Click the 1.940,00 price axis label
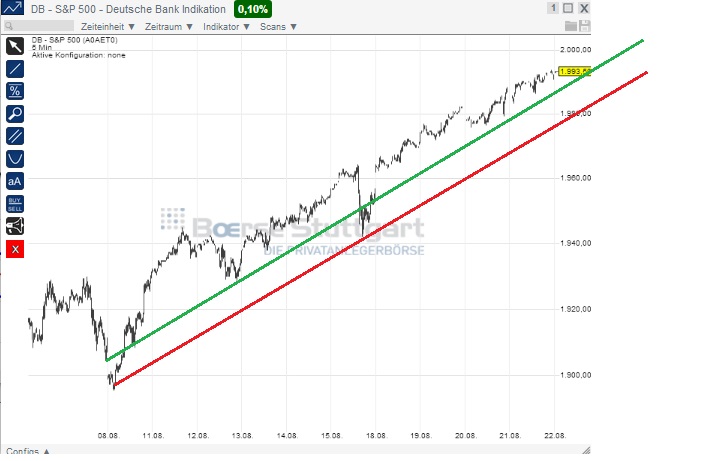The height and width of the screenshot is (461, 703). point(576,244)
